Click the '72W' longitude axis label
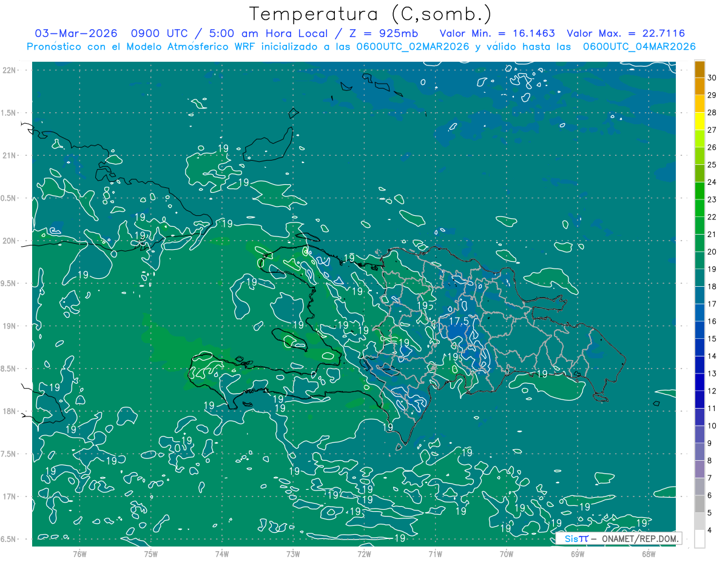The width and height of the screenshot is (728, 562). point(364,554)
